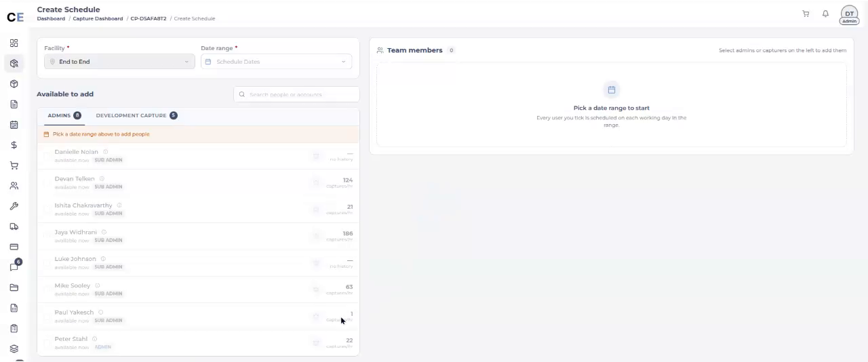The height and width of the screenshot is (362, 868).
Task: Tick the checkbox for Peter Stahl
Action: coord(47,343)
